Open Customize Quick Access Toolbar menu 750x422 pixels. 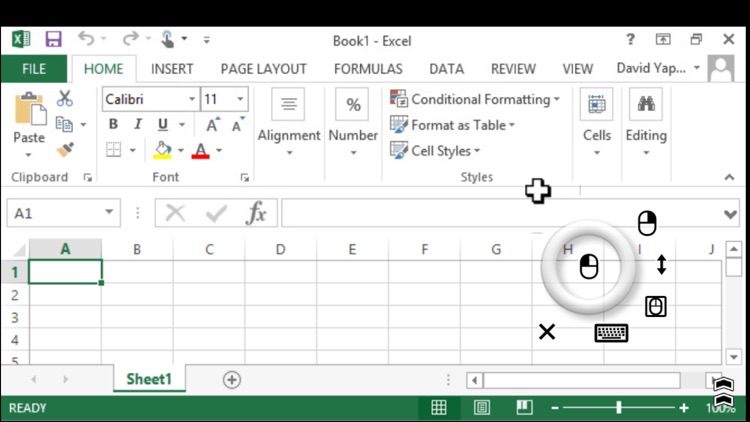tap(207, 40)
